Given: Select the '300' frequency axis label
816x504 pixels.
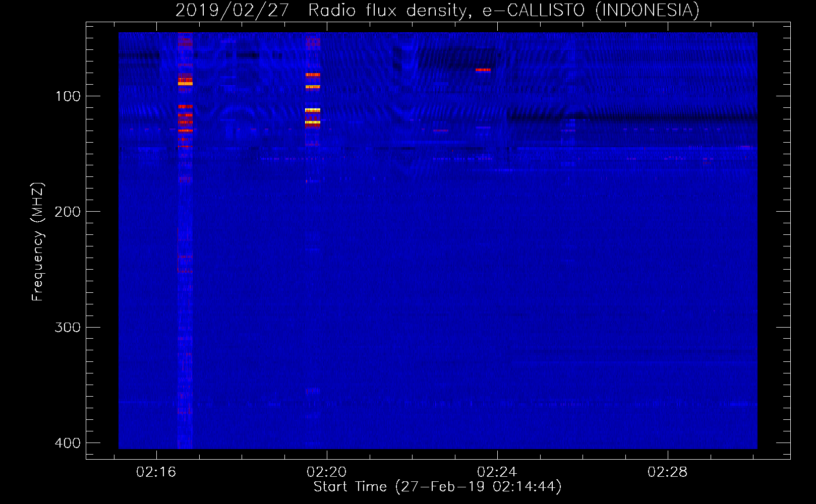Looking at the screenshot, I should tap(68, 328).
